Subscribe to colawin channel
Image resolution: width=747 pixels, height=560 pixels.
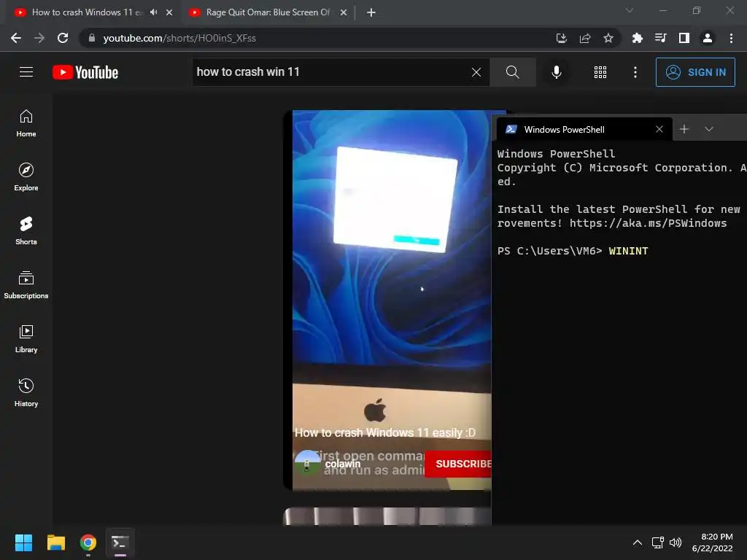[458, 464]
